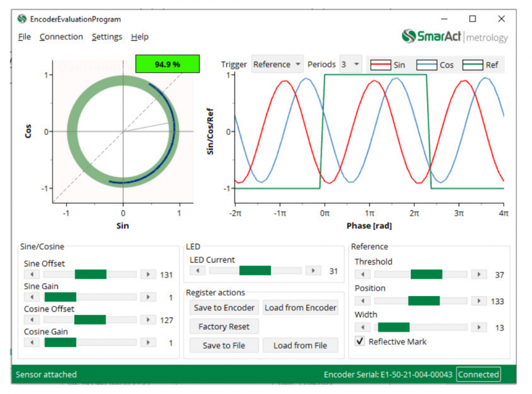Click the SmarAct metrology logo
This screenshot has width=532, height=394.
point(454,36)
